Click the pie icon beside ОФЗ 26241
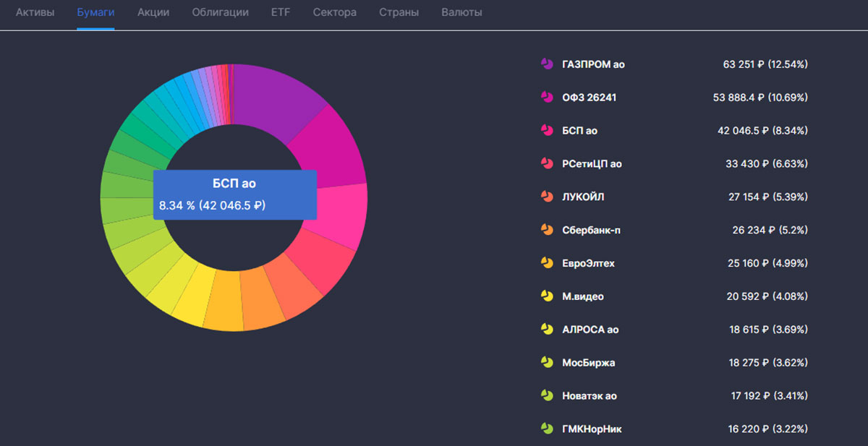The width and height of the screenshot is (868, 446). pos(547,98)
